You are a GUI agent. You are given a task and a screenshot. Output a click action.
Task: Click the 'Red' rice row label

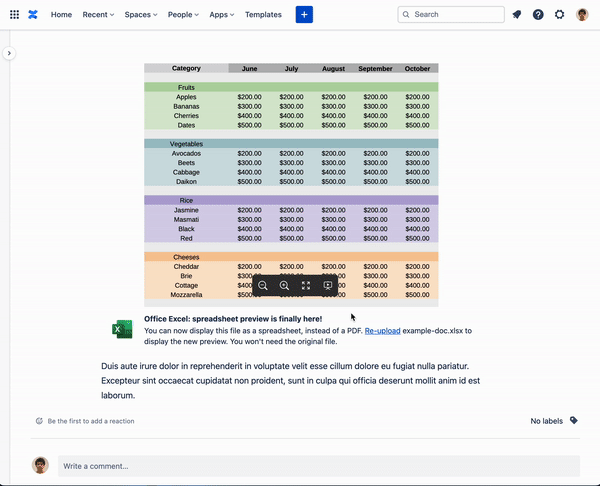click(x=186, y=238)
